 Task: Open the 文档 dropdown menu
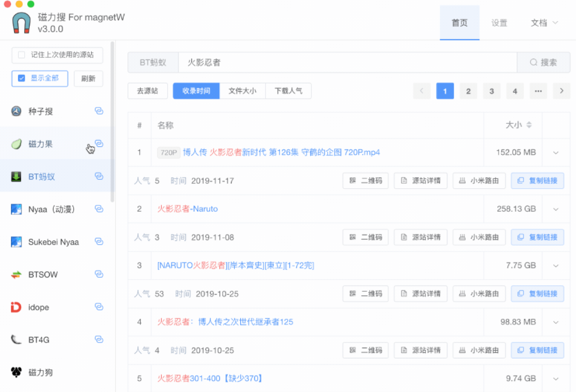(544, 23)
